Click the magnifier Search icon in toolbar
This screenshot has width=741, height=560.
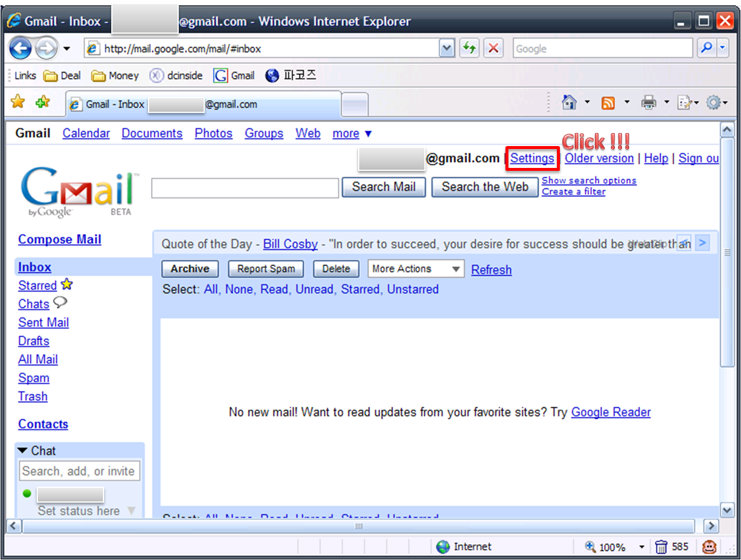coord(706,48)
